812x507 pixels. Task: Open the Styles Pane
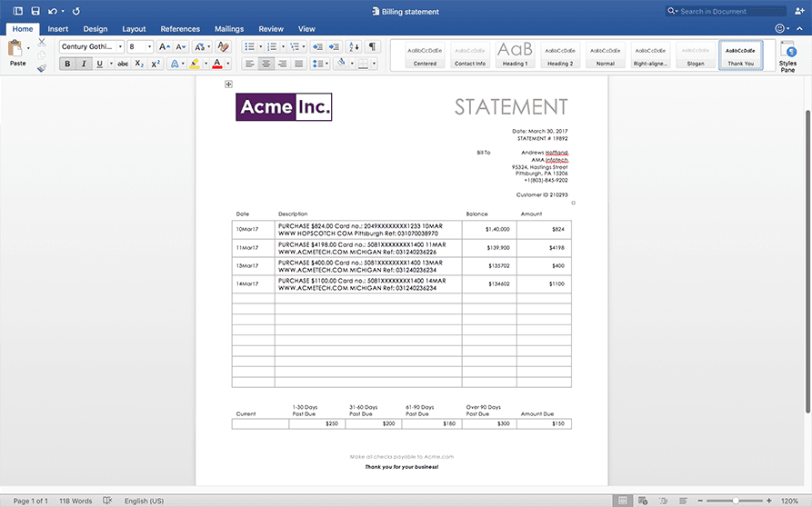coord(787,55)
